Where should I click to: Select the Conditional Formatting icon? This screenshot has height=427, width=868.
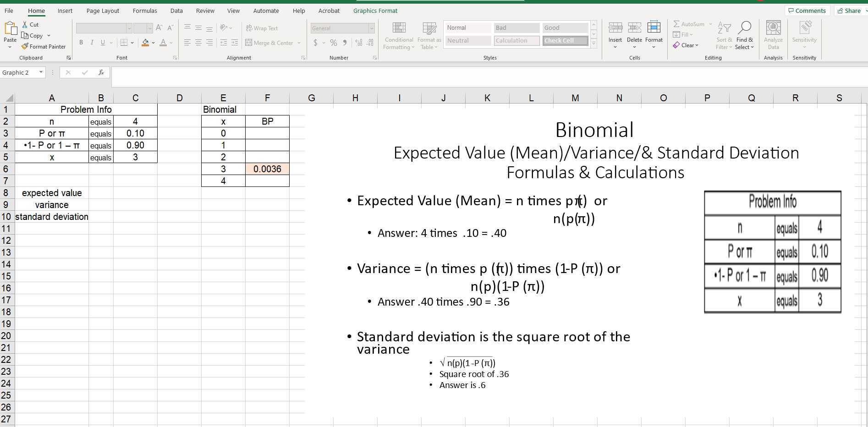point(398,36)
